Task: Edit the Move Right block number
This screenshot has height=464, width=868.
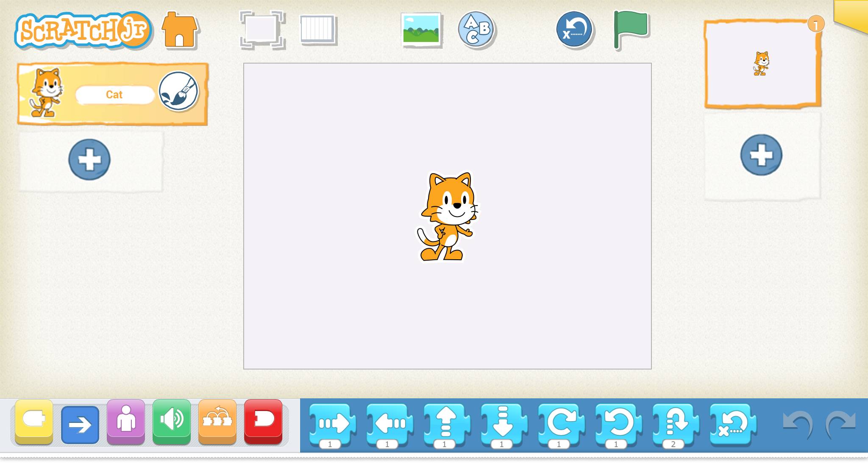Action: [330, 444]
